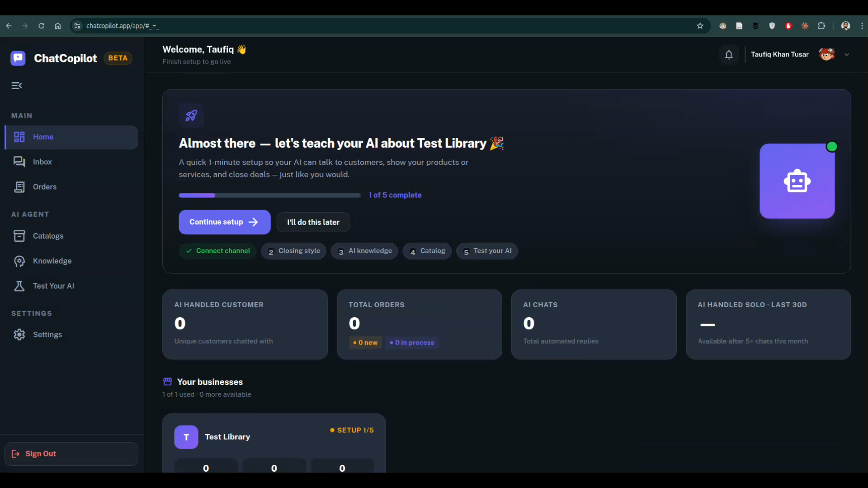Open Catalogs in the sidebar
Screen dimensions: 868x488
coord(71,236)
